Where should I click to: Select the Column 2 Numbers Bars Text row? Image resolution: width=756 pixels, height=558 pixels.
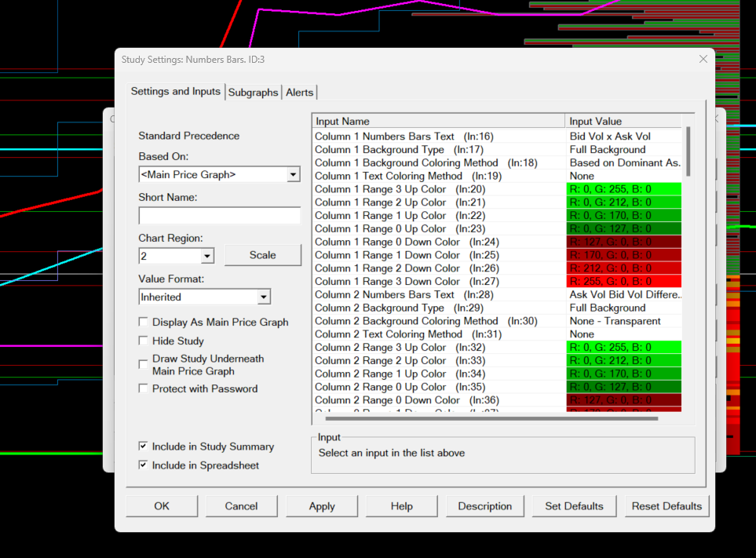pos(438,294)
